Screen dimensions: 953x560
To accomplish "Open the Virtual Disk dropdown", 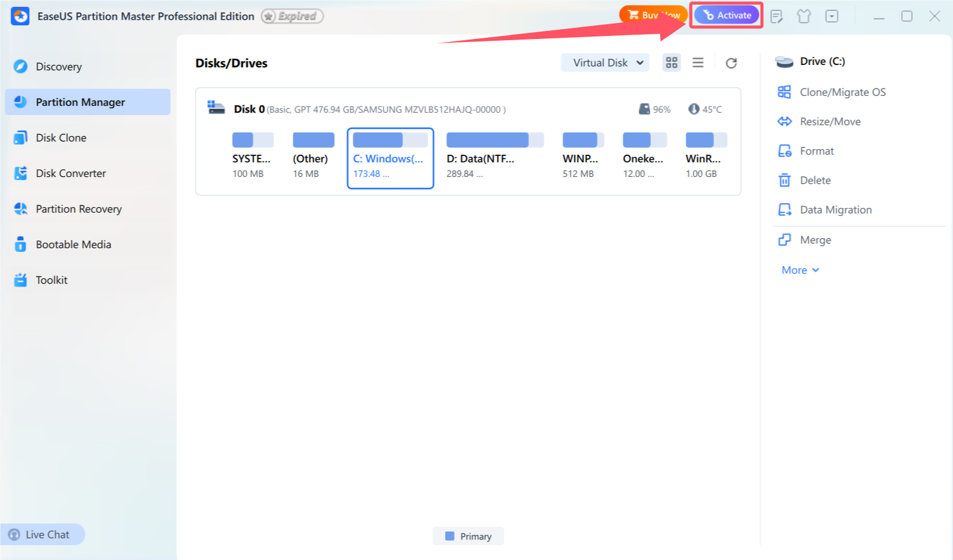I will 605,62.
